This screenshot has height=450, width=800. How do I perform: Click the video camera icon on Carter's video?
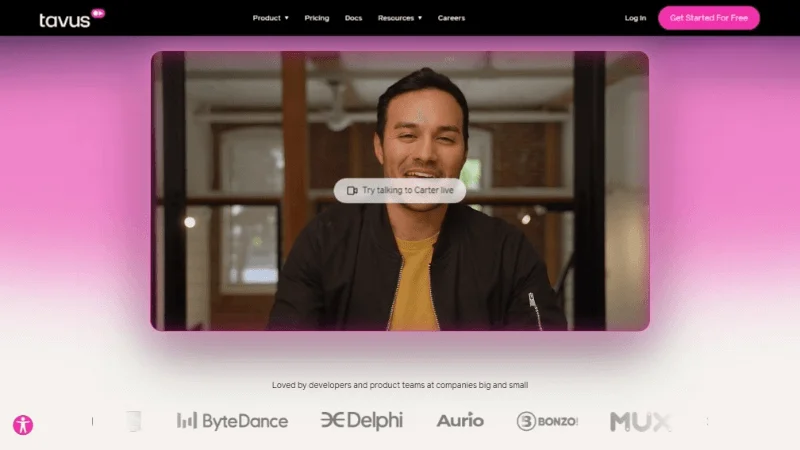[x=351, y=190]
